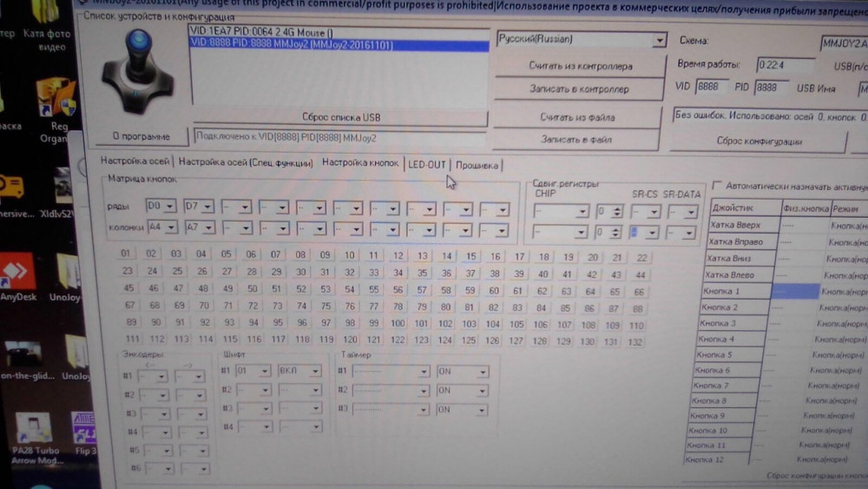Click Сброс списка USB button
The width and height of the screenshot is (868, 489).
pos(341,117)
